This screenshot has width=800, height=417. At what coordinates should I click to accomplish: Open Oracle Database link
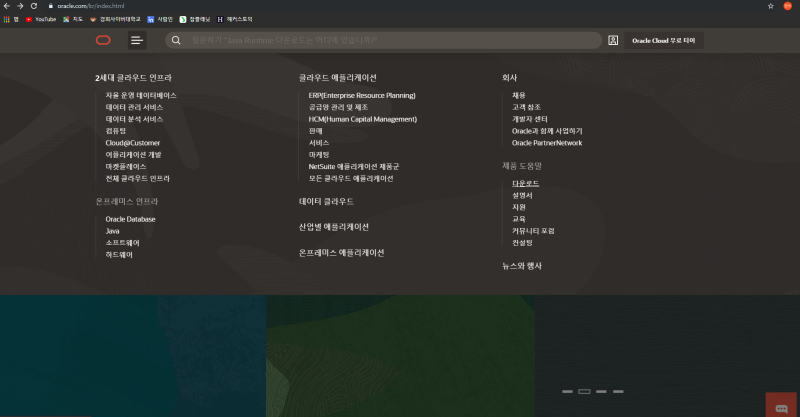(130, 219)
